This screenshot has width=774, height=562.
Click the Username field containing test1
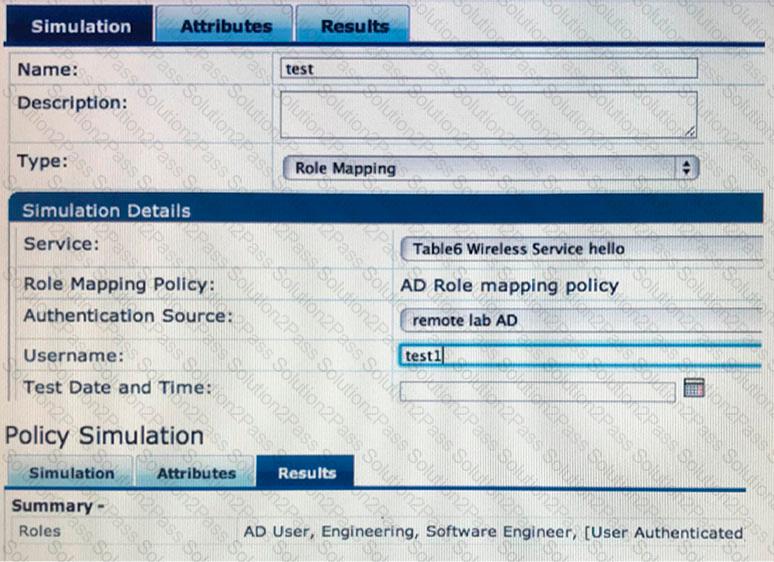tap(580, 355)
